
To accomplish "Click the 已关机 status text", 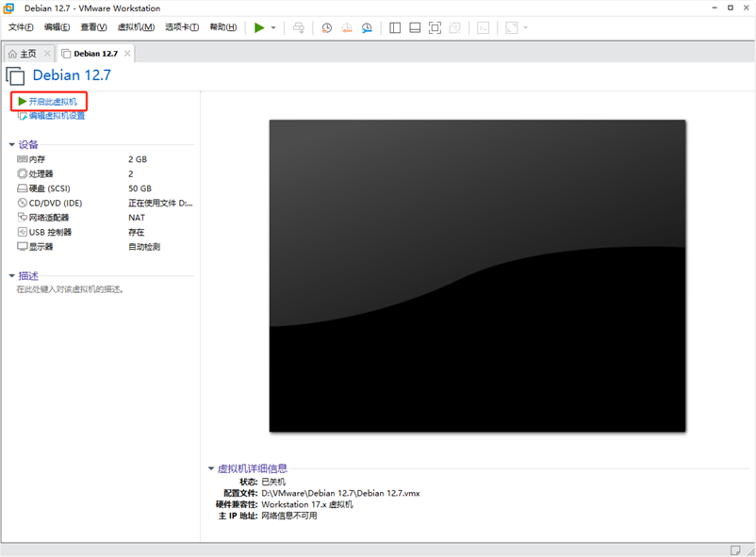I will click(273, 482).
